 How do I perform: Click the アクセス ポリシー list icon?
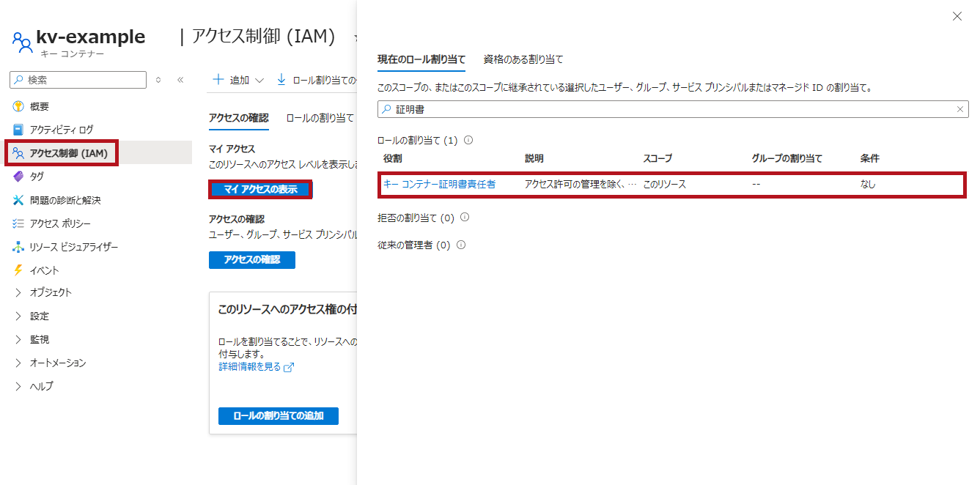click(18, 223)
